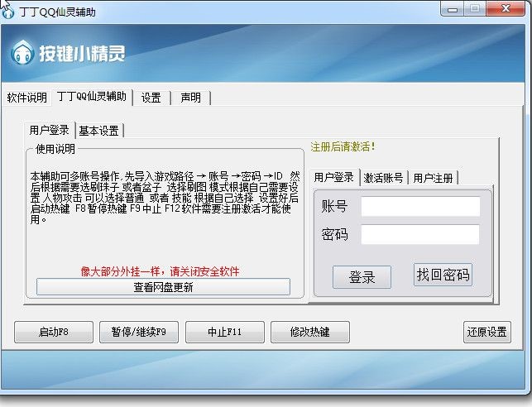Close the 丁丁QQ仙灵辅助 window
Screen dimensions: 532x407
pyautogui.click(x=506, y=9)
